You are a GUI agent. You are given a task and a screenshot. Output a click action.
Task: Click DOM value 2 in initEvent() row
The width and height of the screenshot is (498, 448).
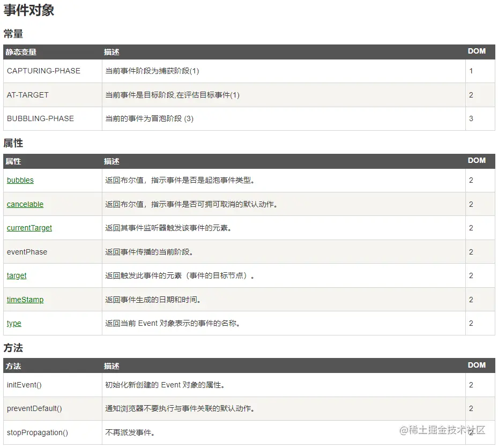(471, 385)
